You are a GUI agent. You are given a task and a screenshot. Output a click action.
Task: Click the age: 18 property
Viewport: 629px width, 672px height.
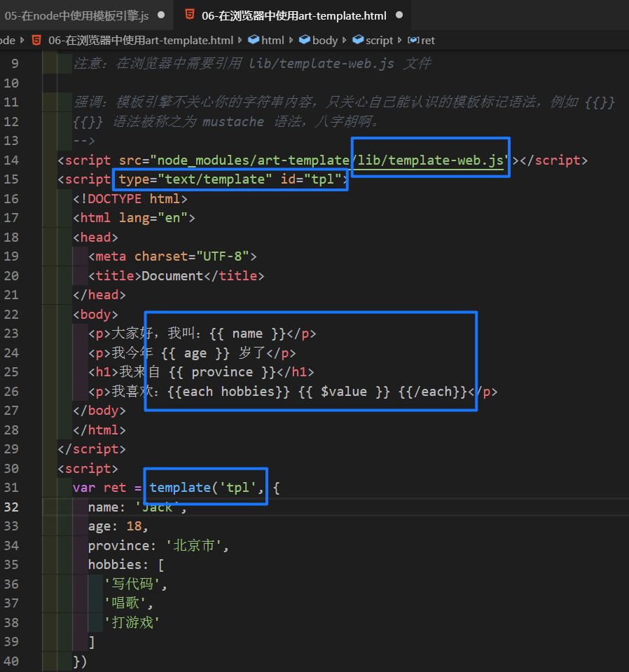(x=118, y=526)
